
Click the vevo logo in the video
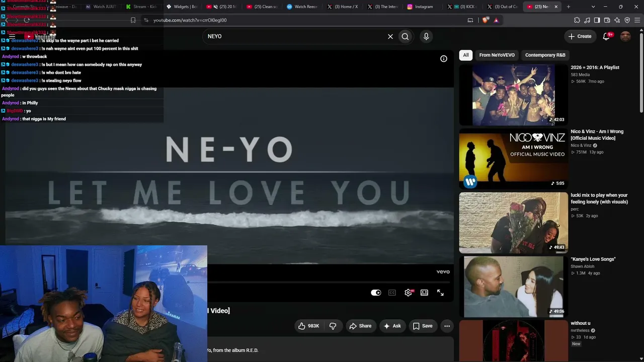(x=443, y=272)
